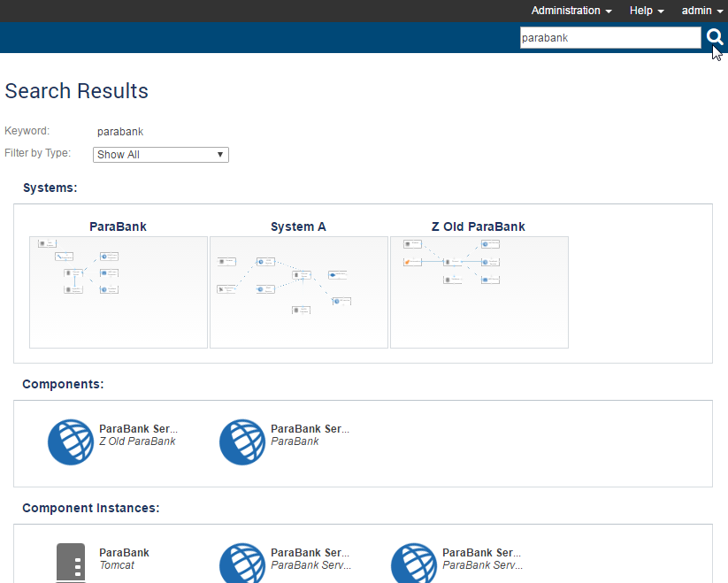728x583 pixels.
Task: Open the Z Old ParaBank diagram thumbnail
Action: 479,293
